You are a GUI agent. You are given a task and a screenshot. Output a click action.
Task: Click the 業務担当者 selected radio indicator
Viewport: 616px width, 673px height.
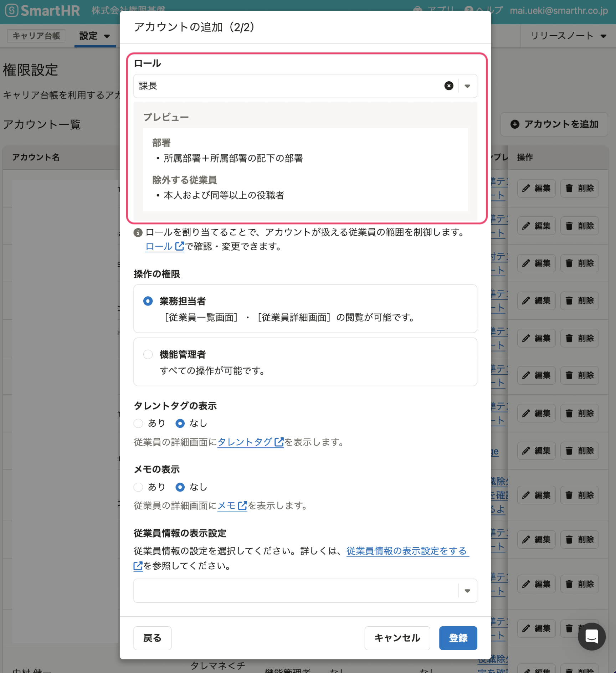(x=148, y=301)
